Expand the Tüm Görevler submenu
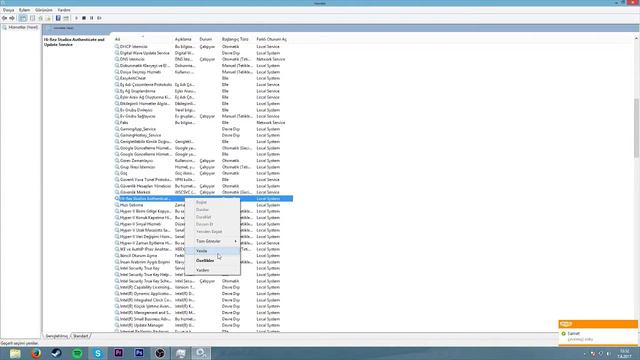The image size is (640, 360). [212, 241]
